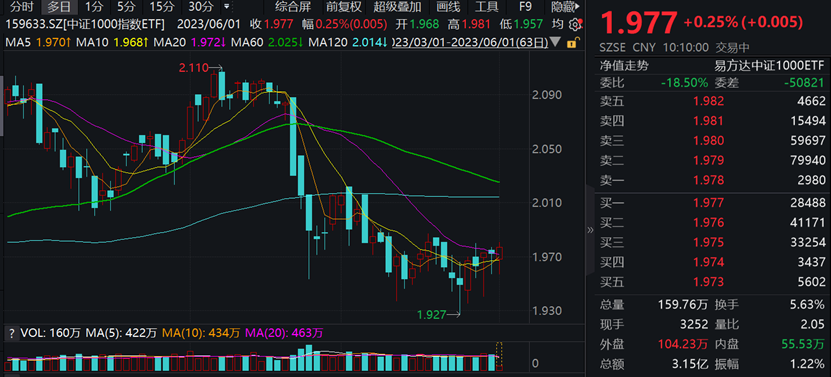The width and height of the screenshot is (831, 377).
Task: Choose the 5分 period
Action: (126, 7)
